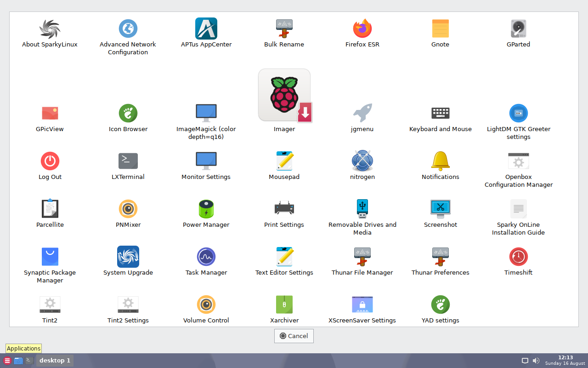Open Xarchiver archive manager

click(x=284, y=305)
